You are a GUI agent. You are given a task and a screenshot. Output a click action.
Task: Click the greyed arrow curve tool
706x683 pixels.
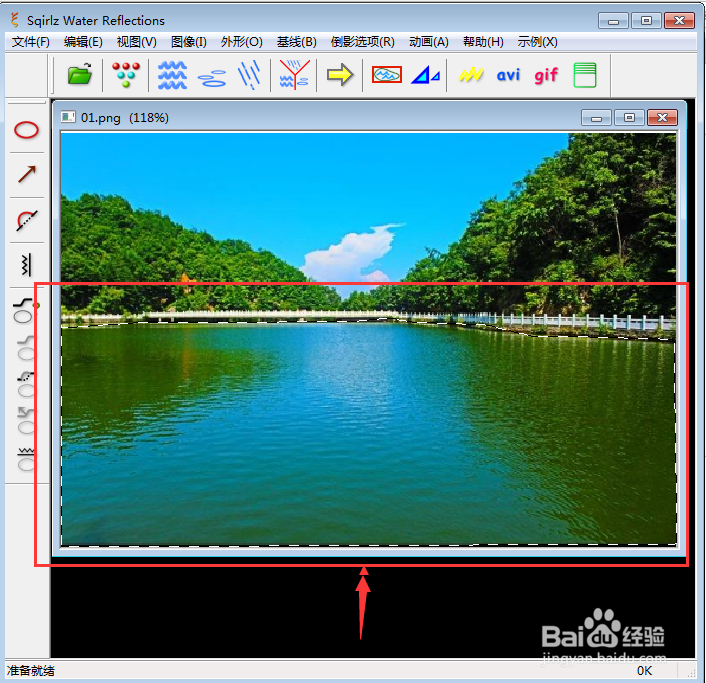pyautogui.click(x=26, y=421)
